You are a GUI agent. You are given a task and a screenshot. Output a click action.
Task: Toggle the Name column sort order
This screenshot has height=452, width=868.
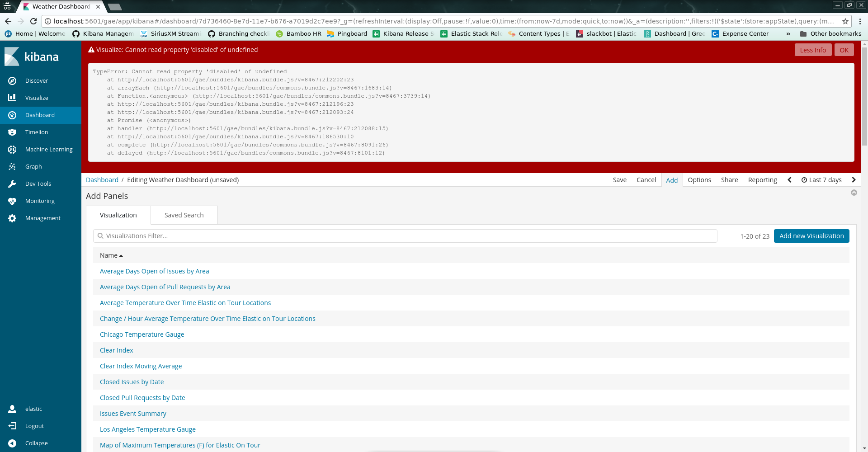111,255
